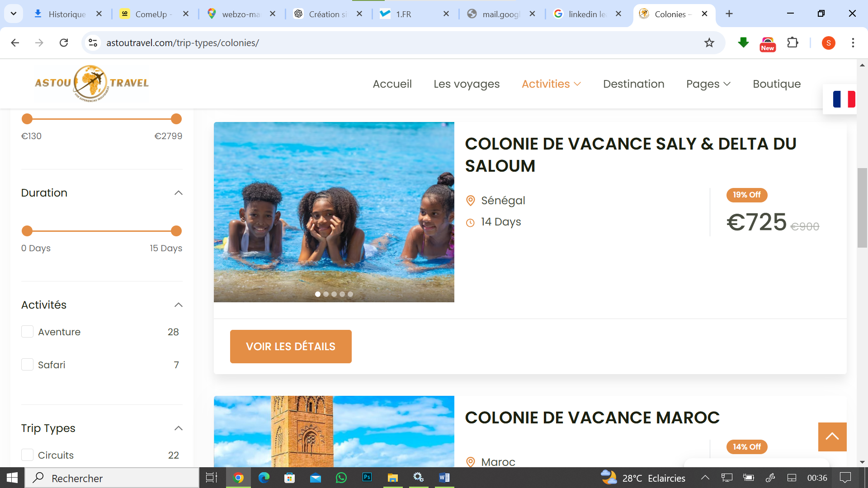The image size is (868, 488).
Task: Open Colonie de Vacance Maroc title
Action: pos(592,418)
